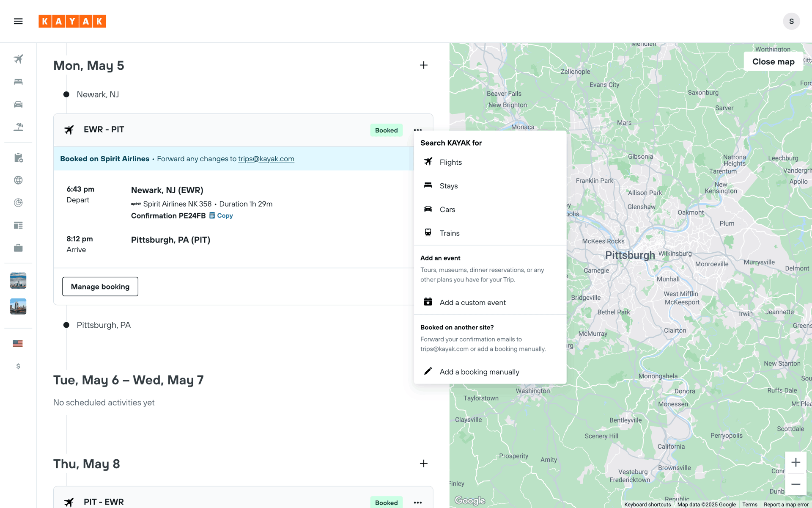Open Flights search in the sidebar
This screenshot has height=508, width=812.
pyautogui.click(x=18, y=59)
